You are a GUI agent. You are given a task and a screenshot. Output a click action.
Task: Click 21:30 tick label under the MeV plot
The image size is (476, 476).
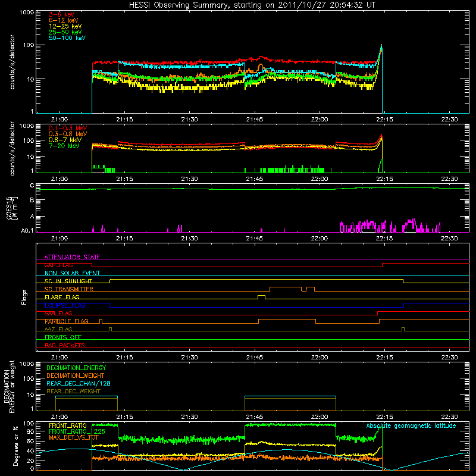[x=189, y=179]
